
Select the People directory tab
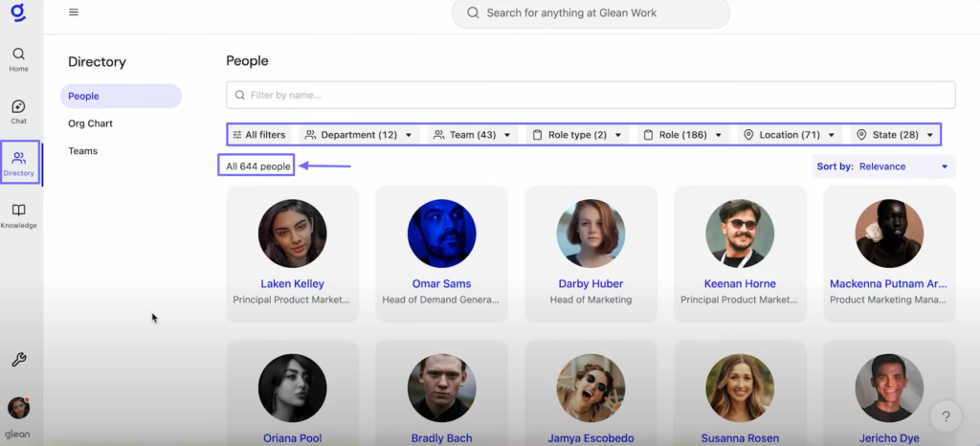pos(121,97)
